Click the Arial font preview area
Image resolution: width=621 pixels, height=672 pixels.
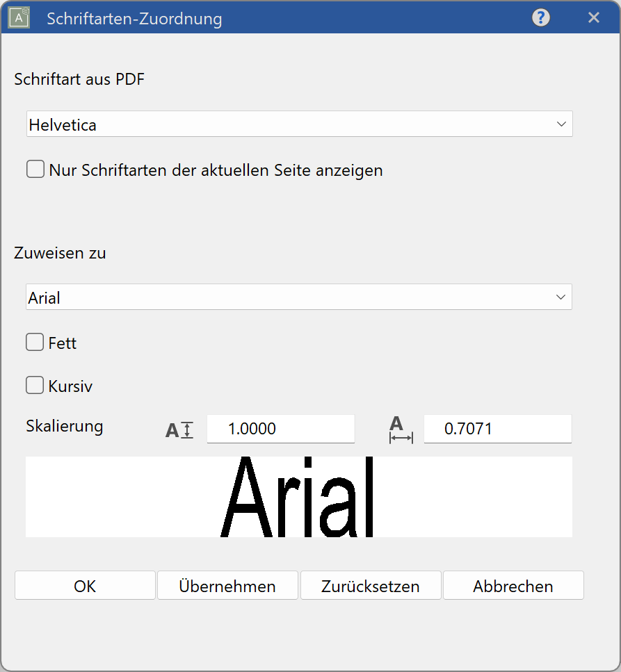tap(299, 496)
